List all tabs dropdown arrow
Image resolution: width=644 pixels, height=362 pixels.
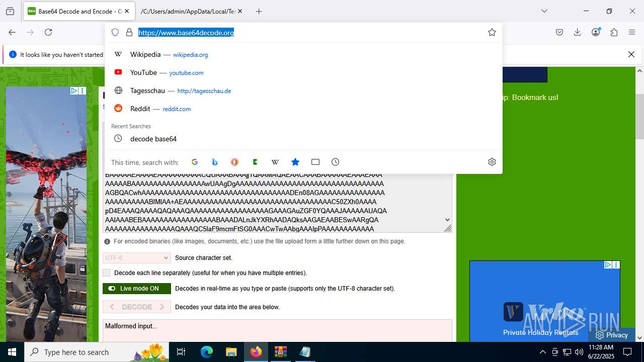pyautogui.click(x=544, y=11)
